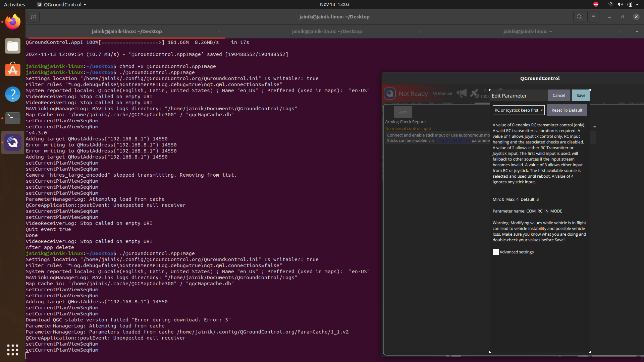This screenshot has height=362, width=644.
Task: Switch to the second ~/Desktop terminal tab
Action: [327, 32]
